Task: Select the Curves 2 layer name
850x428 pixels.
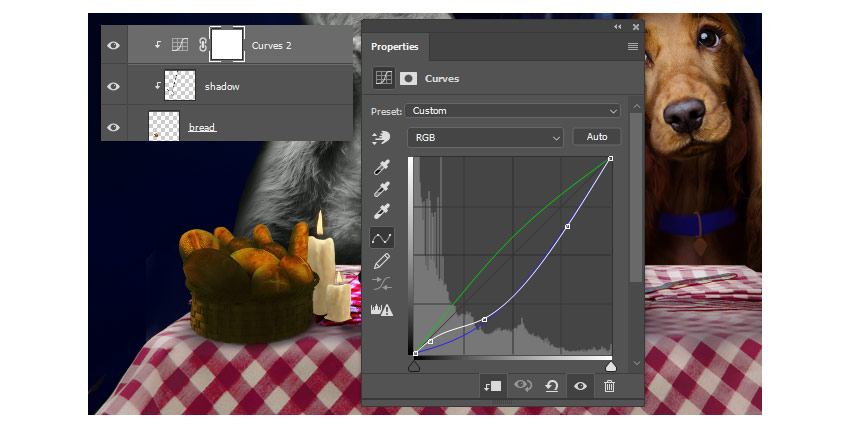Action: coord(272,46)
